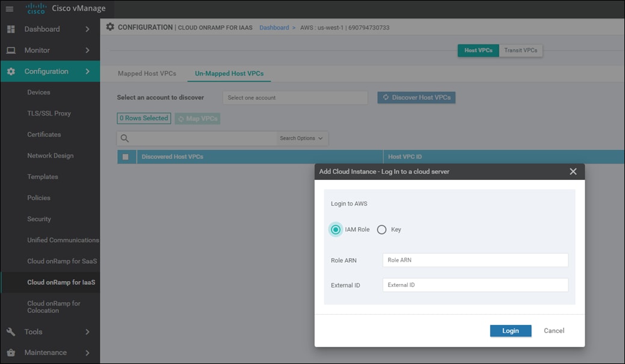625x364 pixels.
Task: Switch to Mapped Host VPCs tab
Action: (147, 73)
